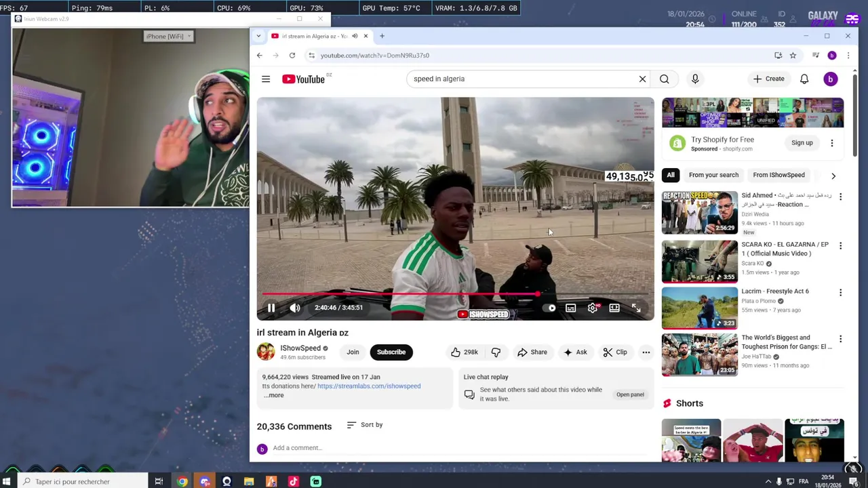This screenshot has width=868, height=488.
Task: Toggle subtitles/closed captions button
Action: pos(571,308)
